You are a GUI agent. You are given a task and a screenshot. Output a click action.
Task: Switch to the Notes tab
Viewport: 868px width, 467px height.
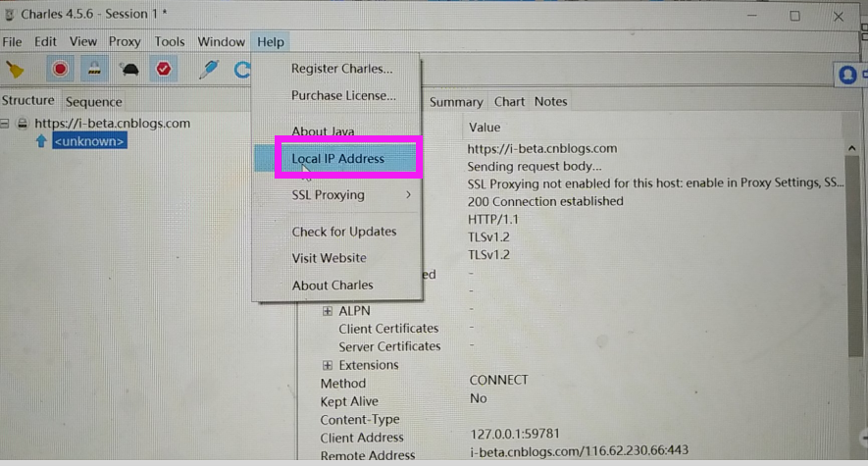coord(550,102)
